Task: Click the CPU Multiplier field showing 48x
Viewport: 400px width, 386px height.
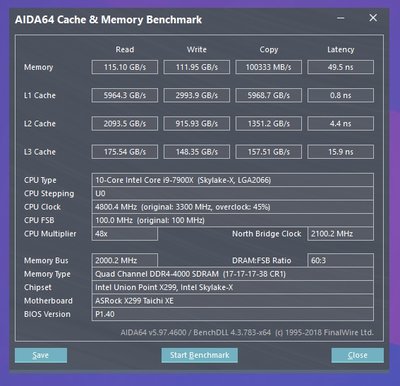Action: coord(125,234)
